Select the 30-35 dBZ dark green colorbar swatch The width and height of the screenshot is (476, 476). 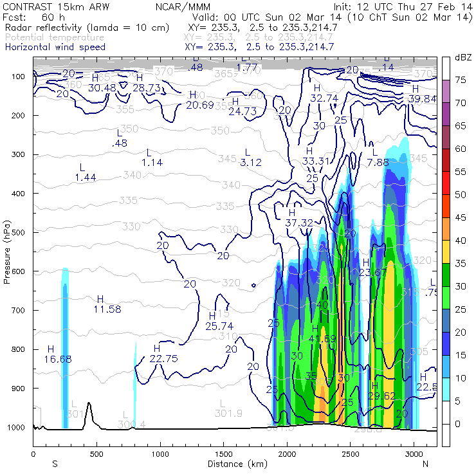(x=446, y=275)
